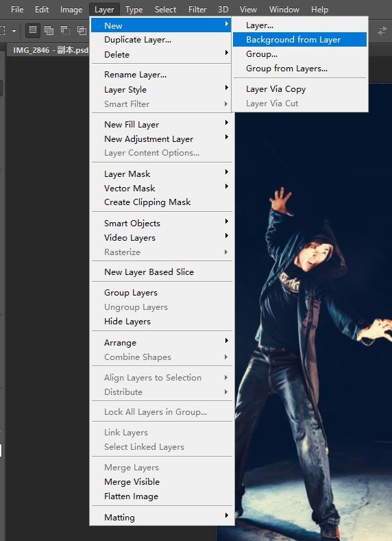
Task: Select the Intersect with selection icon
Action: (82, 30)
